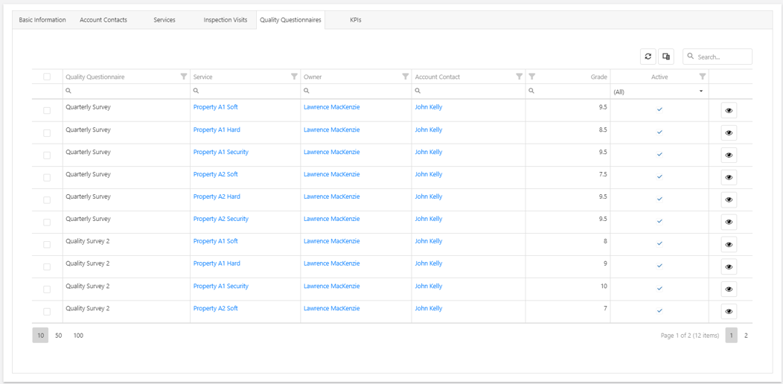The width and height of the screenshot is (783, 384).
Task: Open filter for Account Contact column
Action: pos(519,76)
